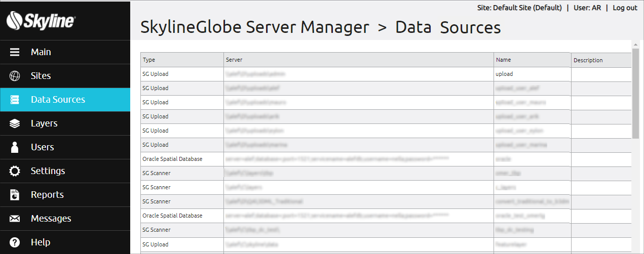Click SkylineGlobe Server Manager breadcrumb title
The image size is (644, 254).
tap(254, 27)
